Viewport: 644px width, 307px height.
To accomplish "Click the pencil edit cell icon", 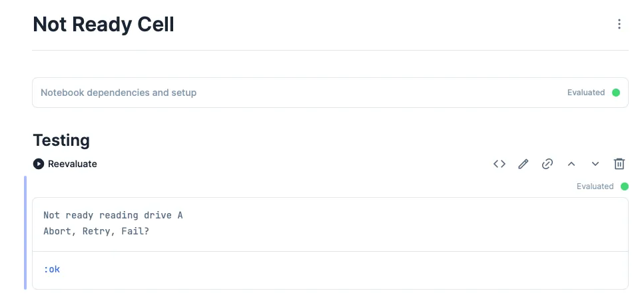I will (x=523, y=164).
